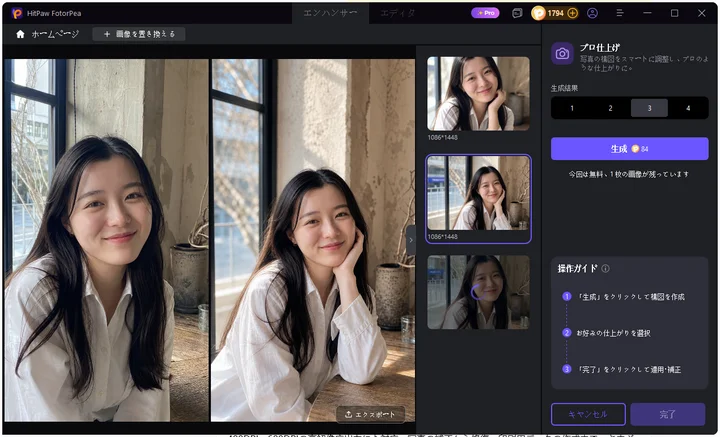720x437 pixels.
Task: Click the 生成 generate button
Action: pos(630,149)
